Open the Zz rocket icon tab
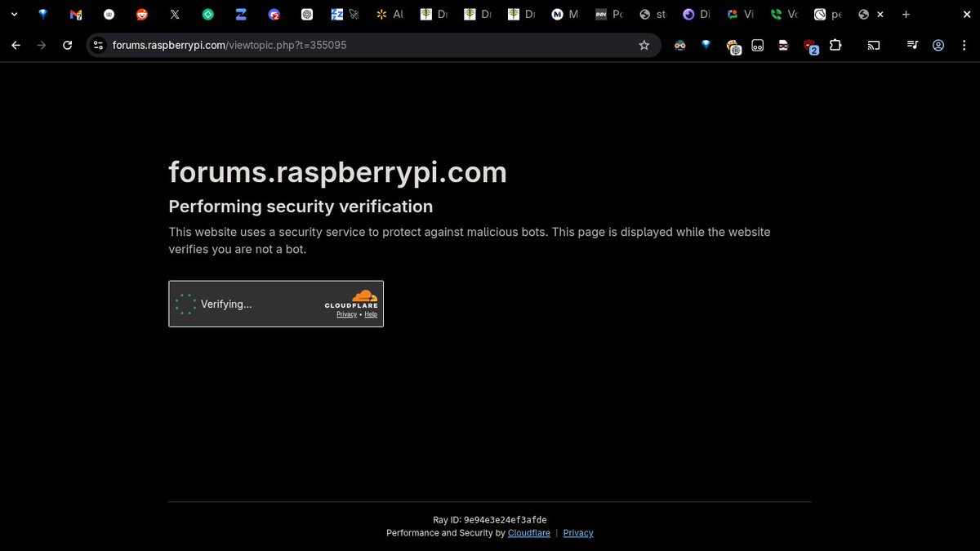Screen dimensions: 980x551 coord(345,15)
